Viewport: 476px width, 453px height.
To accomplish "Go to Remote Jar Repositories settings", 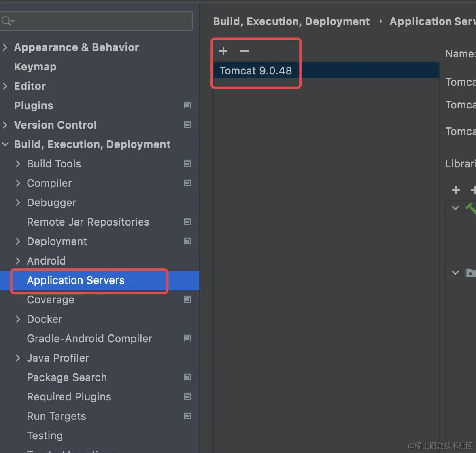I will pyautogui.click(x=88, y=222).
